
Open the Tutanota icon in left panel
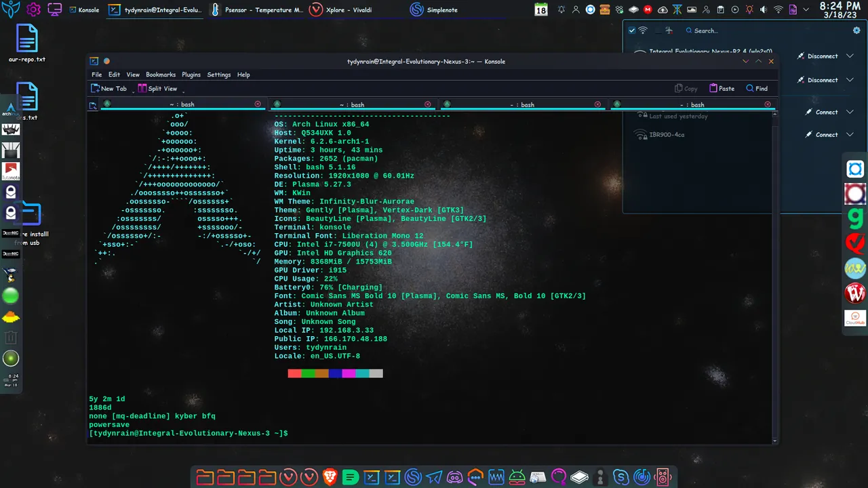[11, 171]
